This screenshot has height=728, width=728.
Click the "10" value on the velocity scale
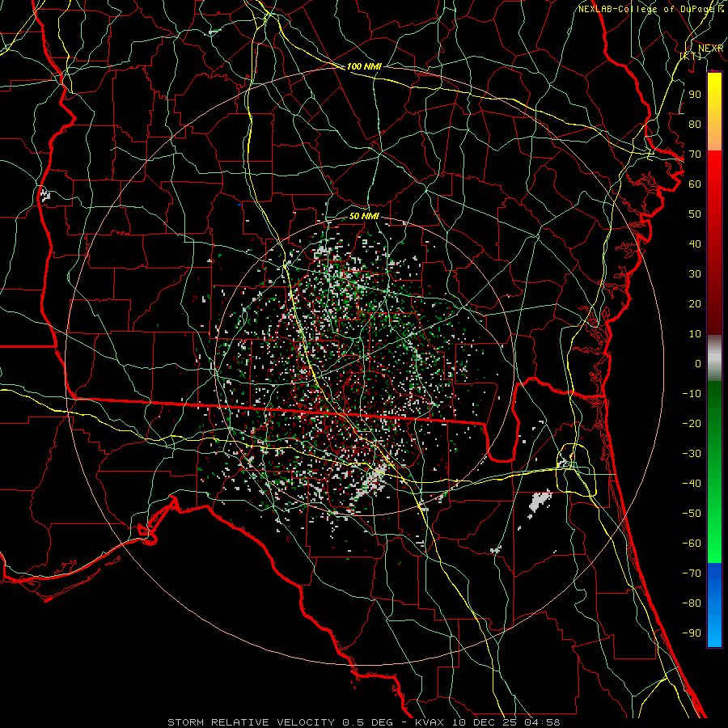tap(695, 334)
